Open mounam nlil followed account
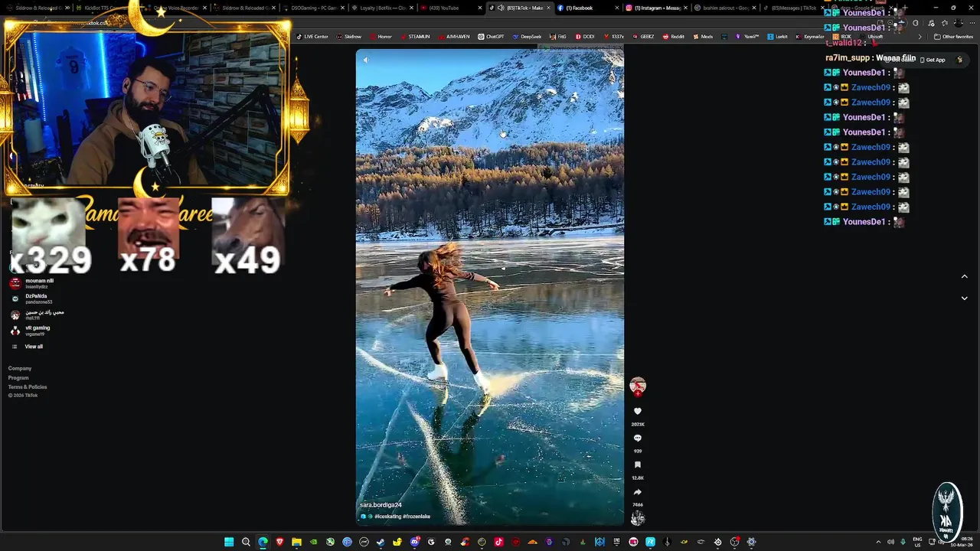The image size is (980, 551). point(34,283)
